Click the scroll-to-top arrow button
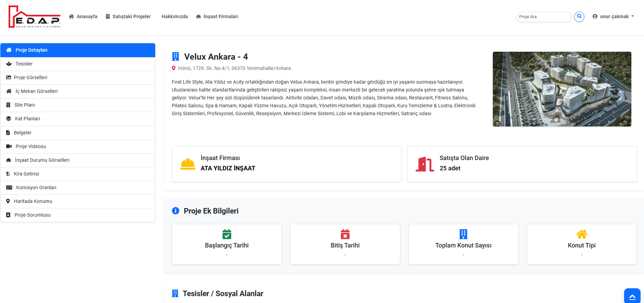 [632, 296]
